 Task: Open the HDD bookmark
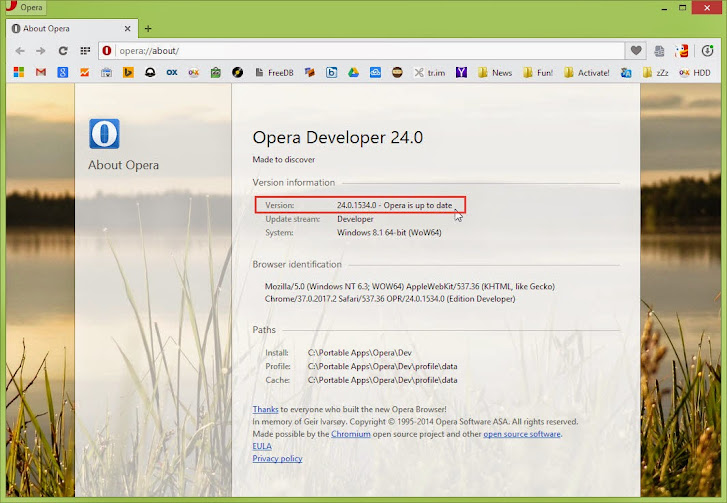tap(695, 72)
